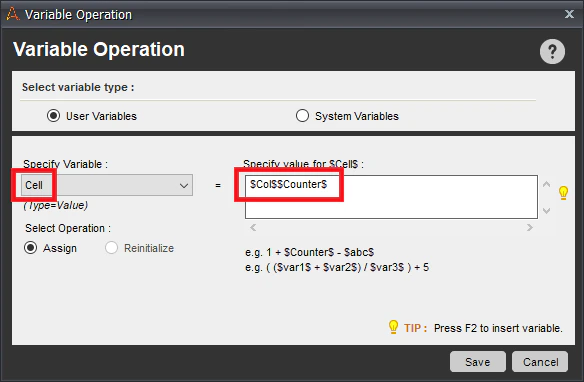Select the System Variables radio button

[x=302, y=116]
